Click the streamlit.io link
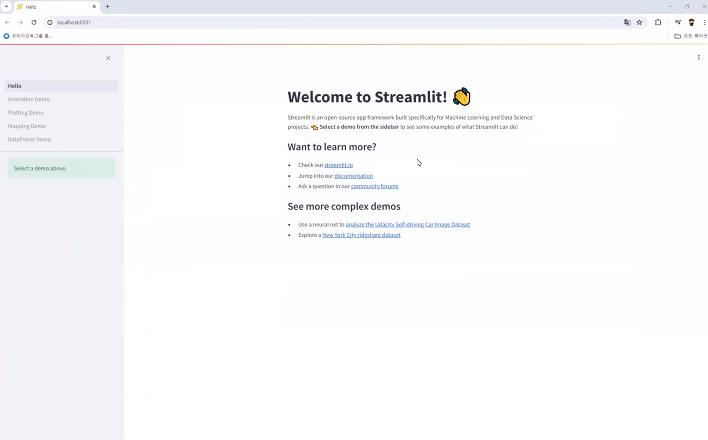 (x=339, y=165)
